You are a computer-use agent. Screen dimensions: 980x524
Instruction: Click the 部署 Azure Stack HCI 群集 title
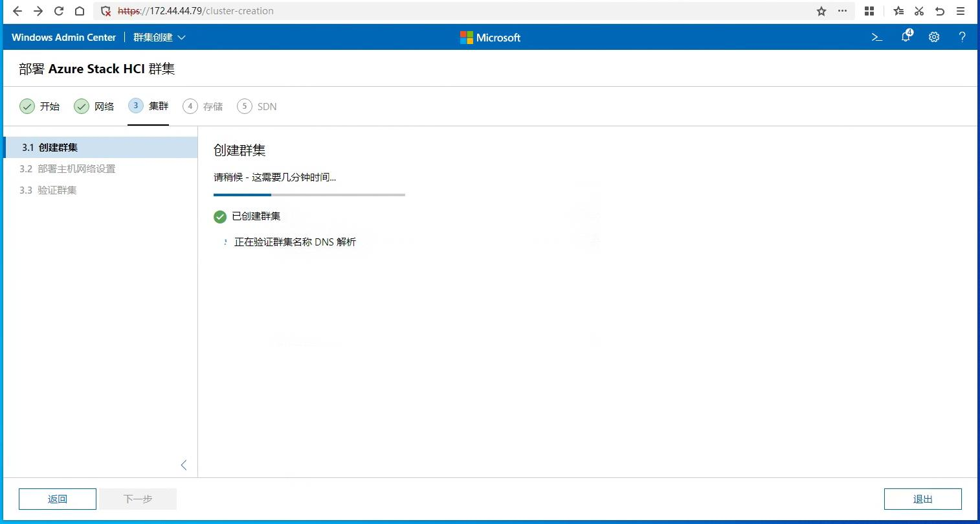pyautogui.click(x=97, y=69)
